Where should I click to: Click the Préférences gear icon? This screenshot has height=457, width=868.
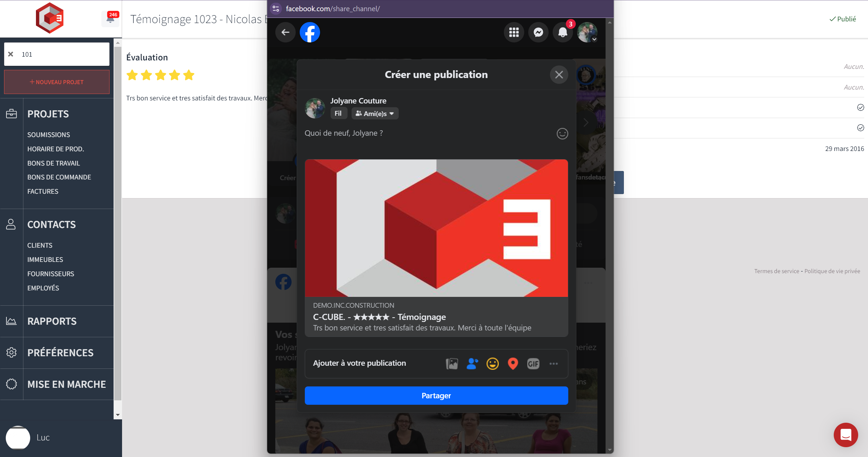[x=12, y=353]
